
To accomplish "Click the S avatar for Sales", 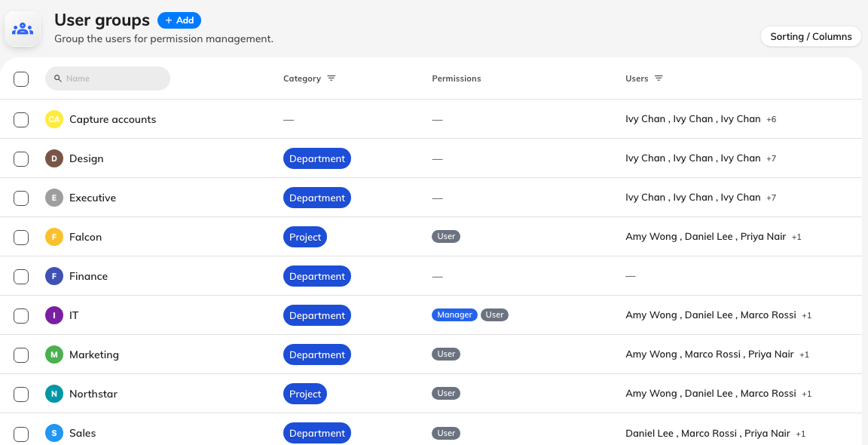I will 54,433.
